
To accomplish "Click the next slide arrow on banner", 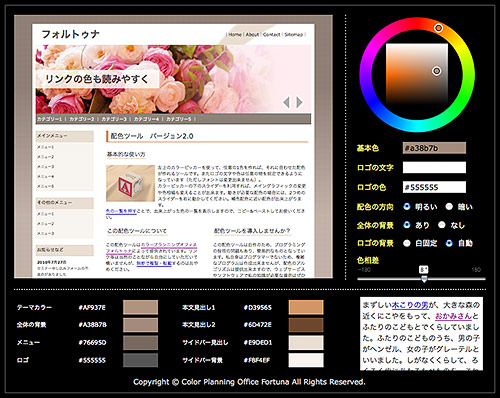I will 299,102.
